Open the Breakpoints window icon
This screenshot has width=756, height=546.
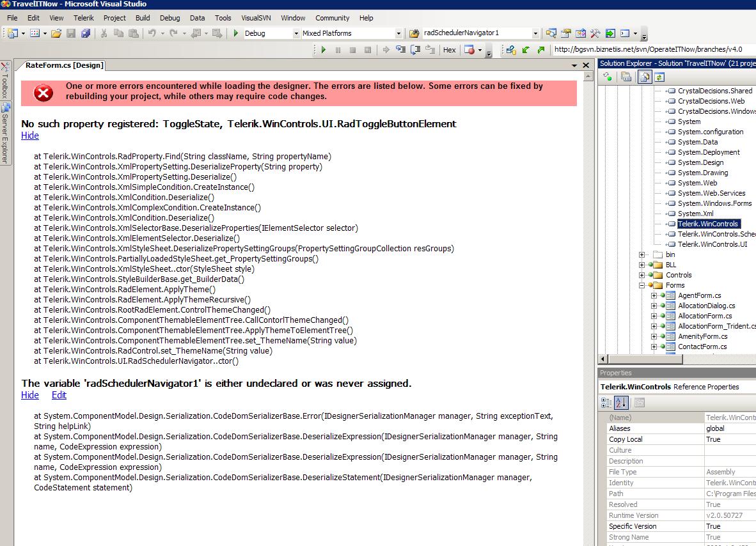[469, 50]
